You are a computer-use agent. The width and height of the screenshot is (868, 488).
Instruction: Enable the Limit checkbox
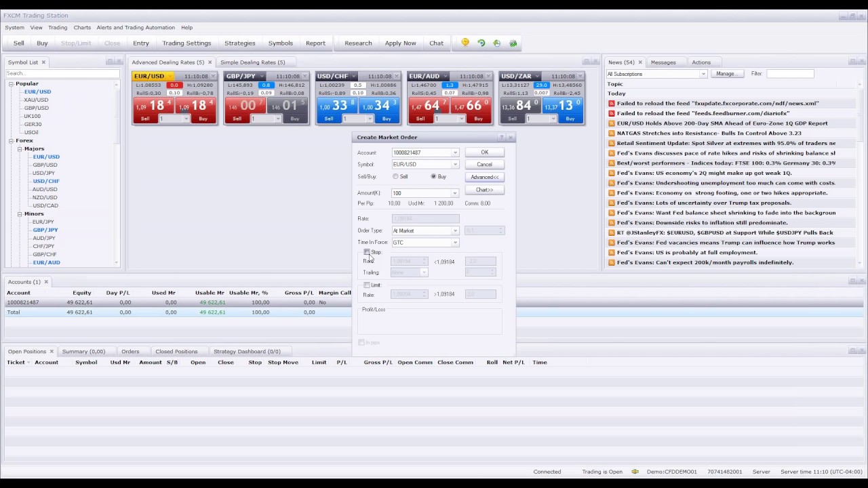pyautogui.click(x=367, y=285)
